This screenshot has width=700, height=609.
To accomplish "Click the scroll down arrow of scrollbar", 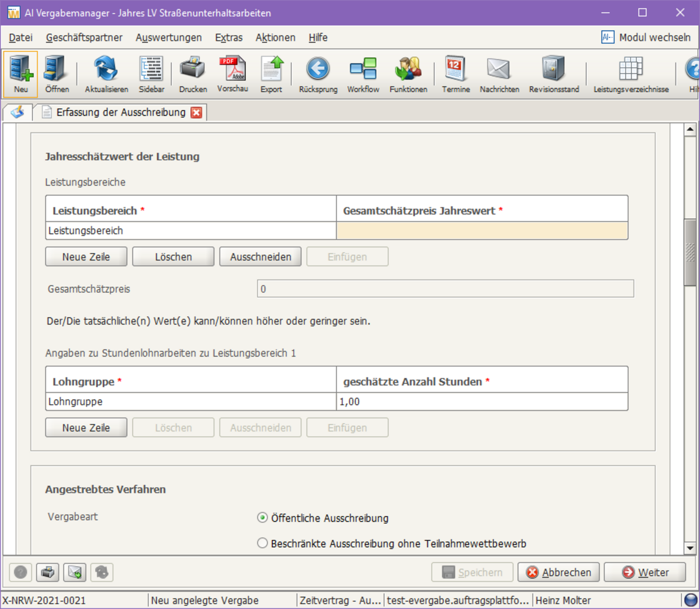I will click(690, 548).
